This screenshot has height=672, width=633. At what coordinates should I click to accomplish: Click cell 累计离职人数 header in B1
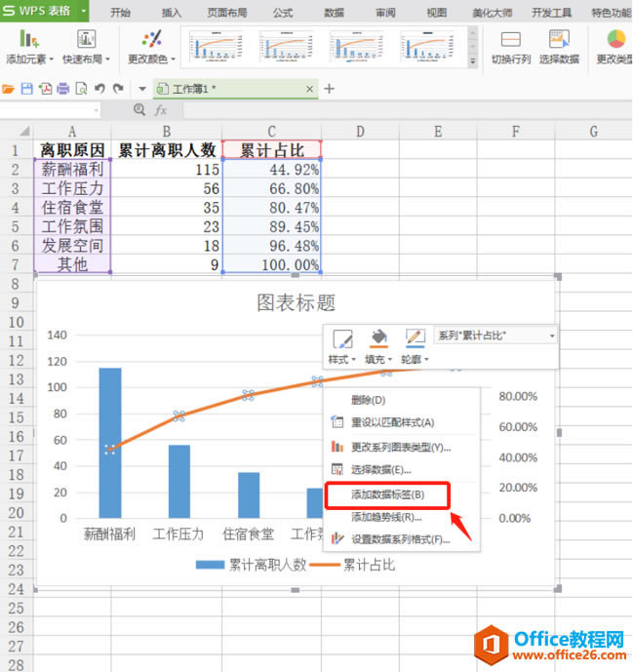[167, 150]
